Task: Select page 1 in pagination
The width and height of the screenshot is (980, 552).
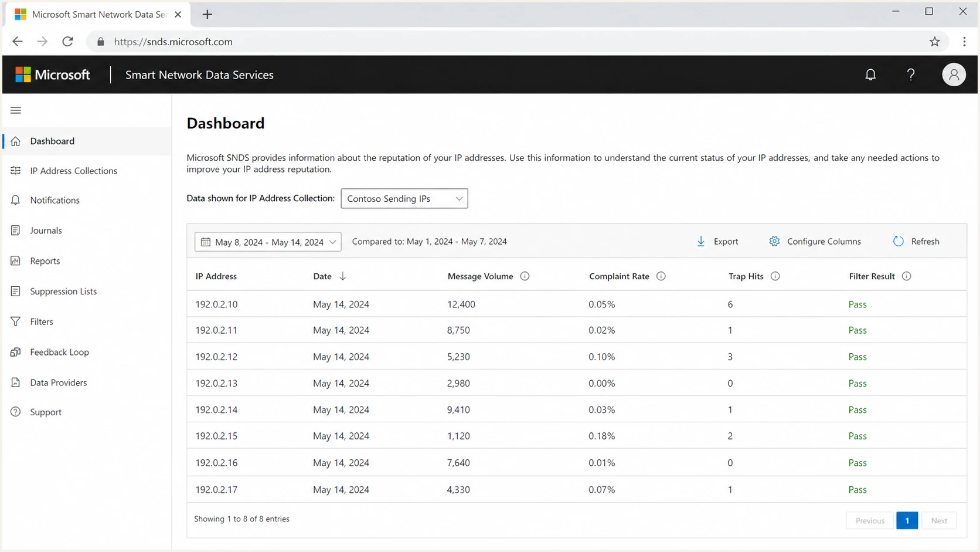Action: pyautogui.click(x=907, y=520)
